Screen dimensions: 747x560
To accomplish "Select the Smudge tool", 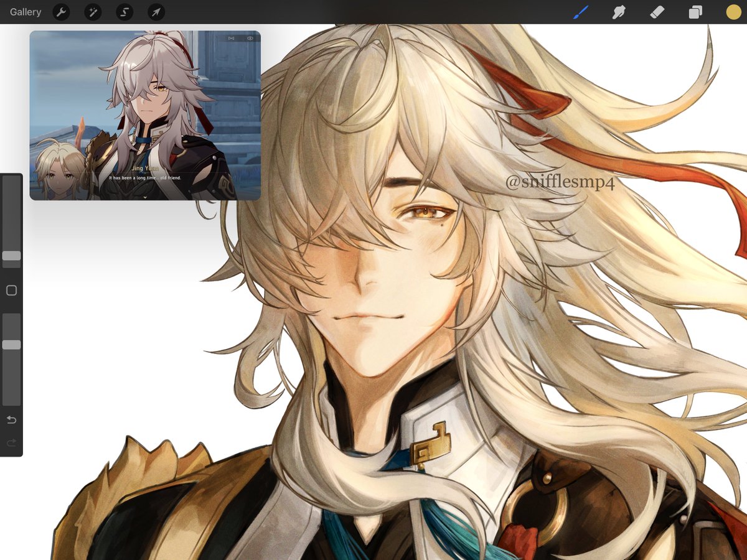I will coord(619,12).
